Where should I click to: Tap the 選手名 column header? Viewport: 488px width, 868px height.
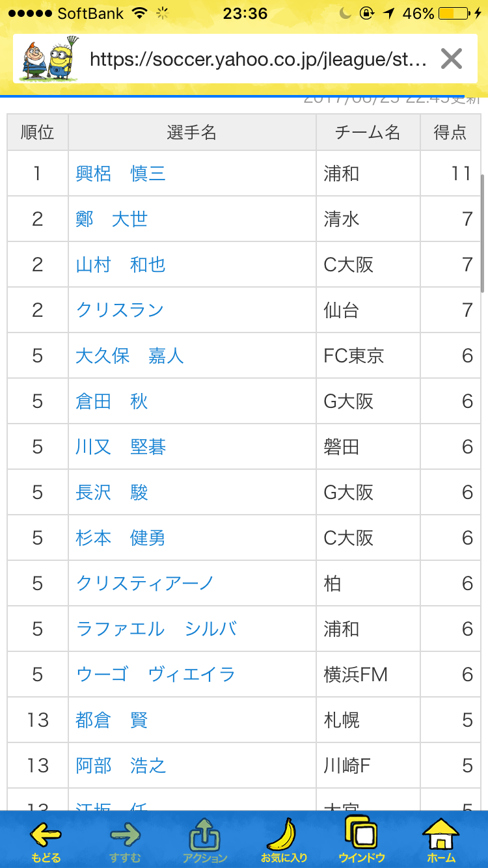pos(191,133)
